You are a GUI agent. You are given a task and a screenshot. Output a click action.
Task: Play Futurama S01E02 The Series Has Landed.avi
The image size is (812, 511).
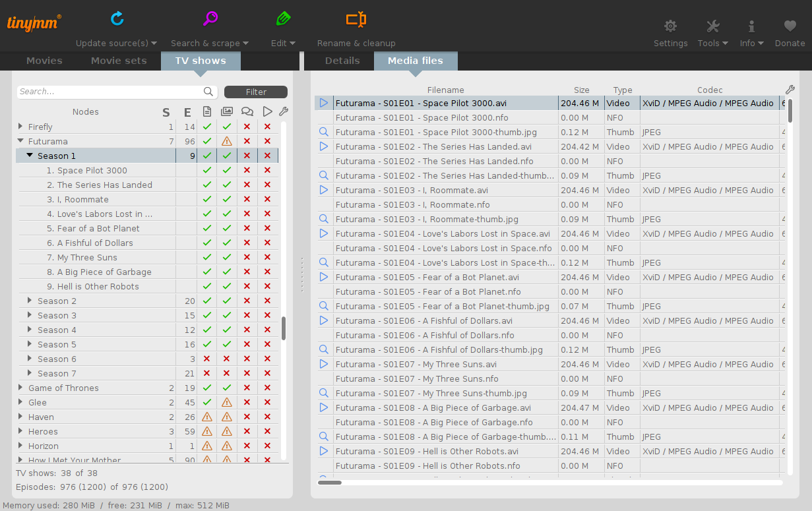324,146
